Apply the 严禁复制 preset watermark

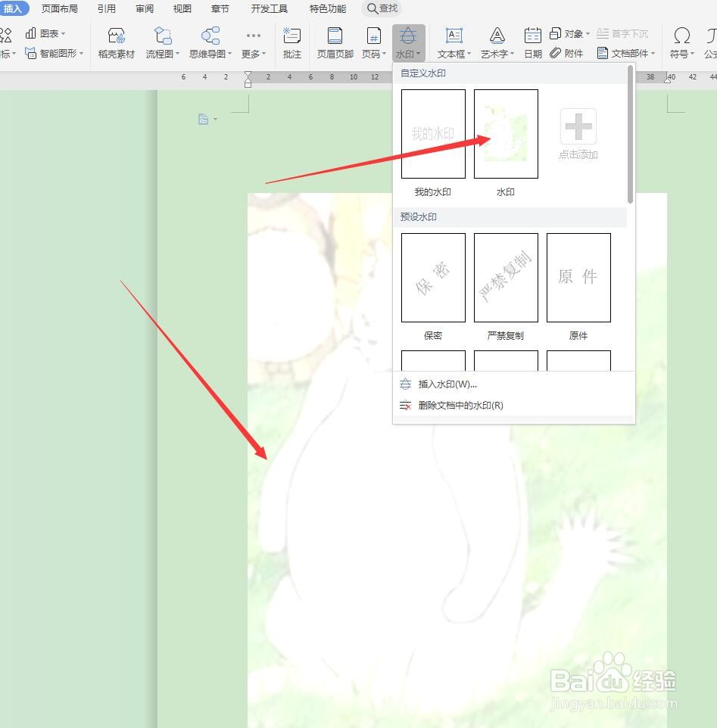(506, 277)
